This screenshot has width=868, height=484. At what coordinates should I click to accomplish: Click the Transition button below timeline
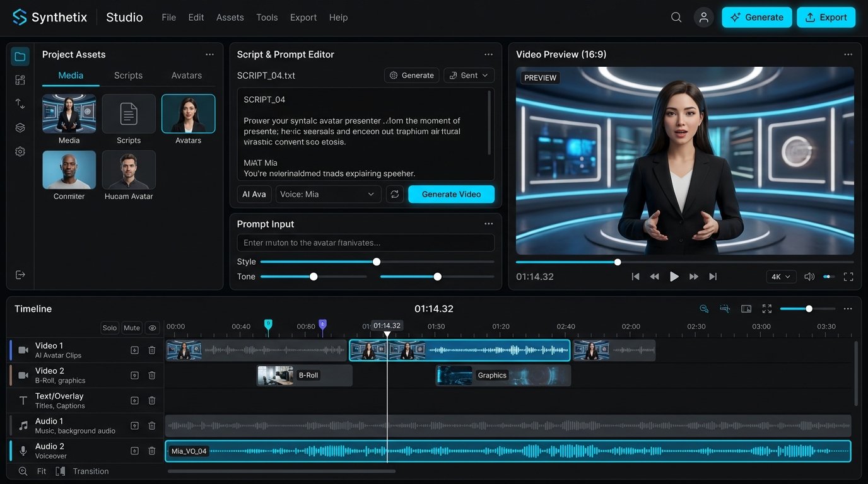tap(83, 471)
